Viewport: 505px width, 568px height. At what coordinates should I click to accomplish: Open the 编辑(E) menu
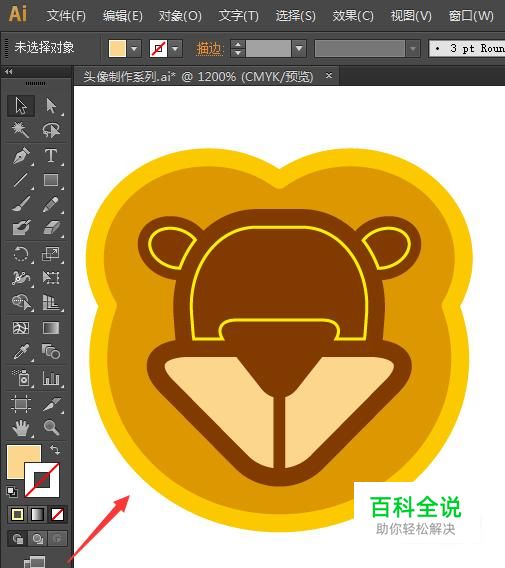tap(123, 16)
